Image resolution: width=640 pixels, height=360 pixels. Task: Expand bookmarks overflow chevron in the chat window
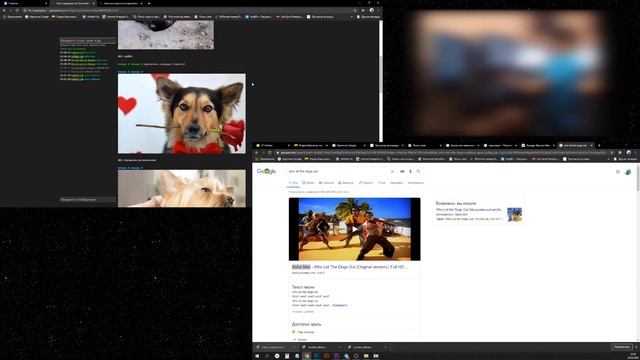(351, 17)
